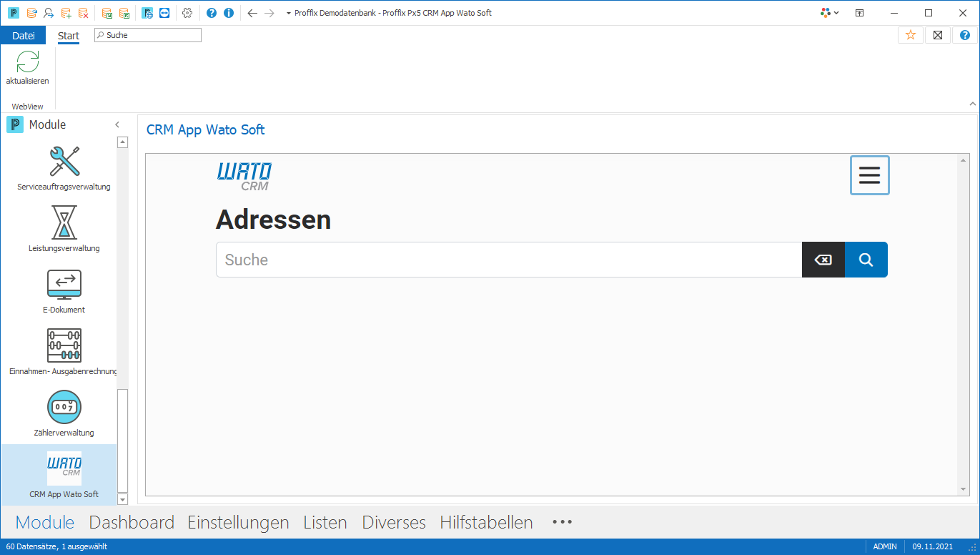This screenshot has height=555, width=980.
Task: Click the Adressen Suche input field
Action: coord(509,260)
